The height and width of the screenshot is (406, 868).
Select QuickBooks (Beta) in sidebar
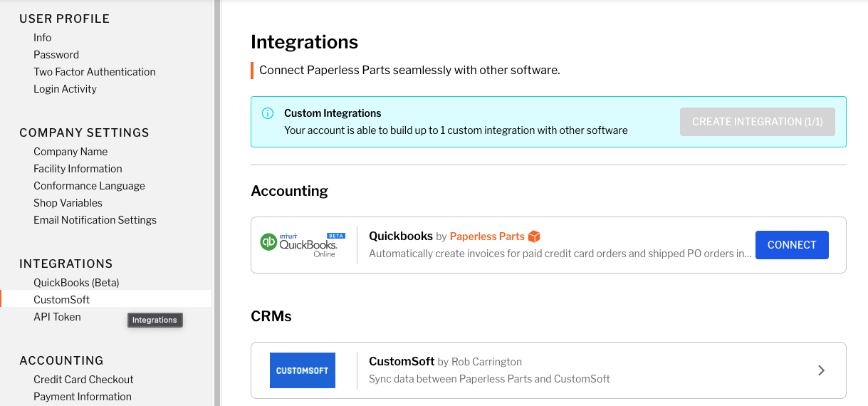[x=76, y=283]
